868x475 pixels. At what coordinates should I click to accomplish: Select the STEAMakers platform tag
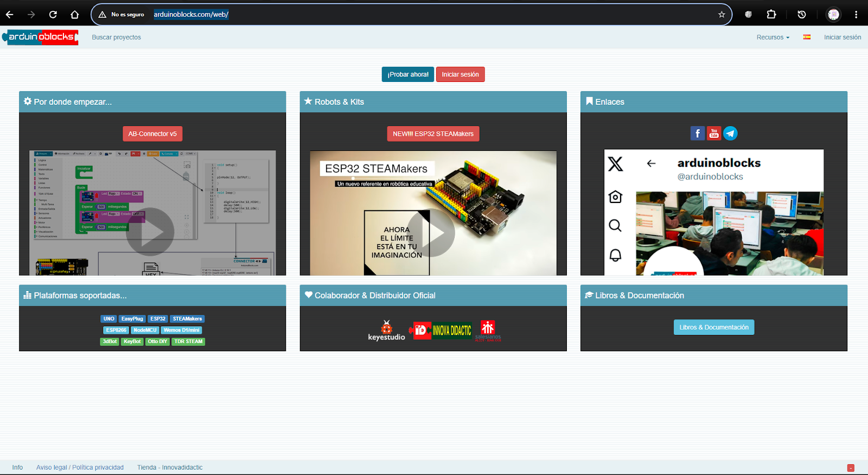(187, 319)
